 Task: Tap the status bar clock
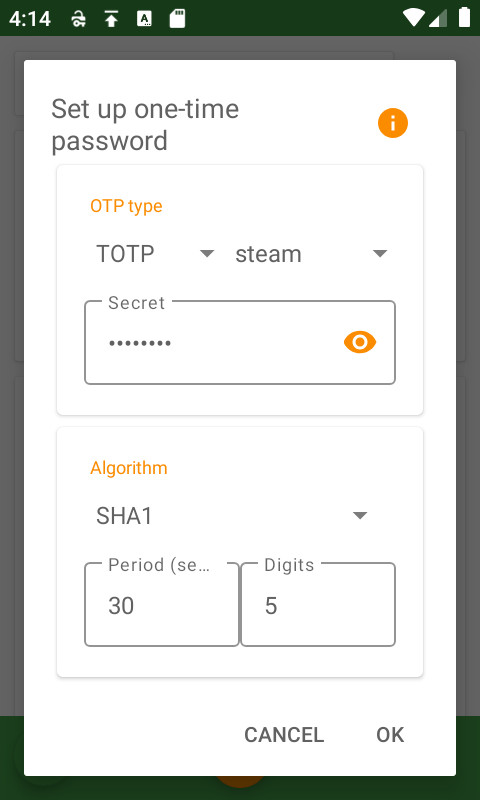click(30, 19)
